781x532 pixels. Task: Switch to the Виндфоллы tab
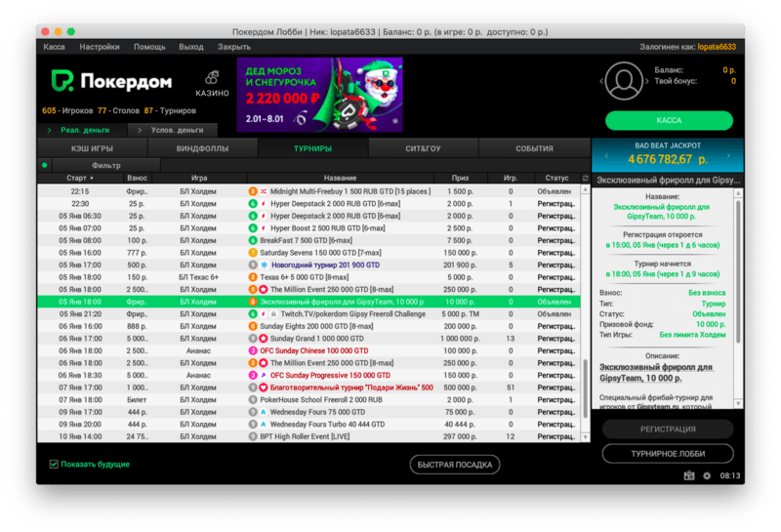pos(202,147)
